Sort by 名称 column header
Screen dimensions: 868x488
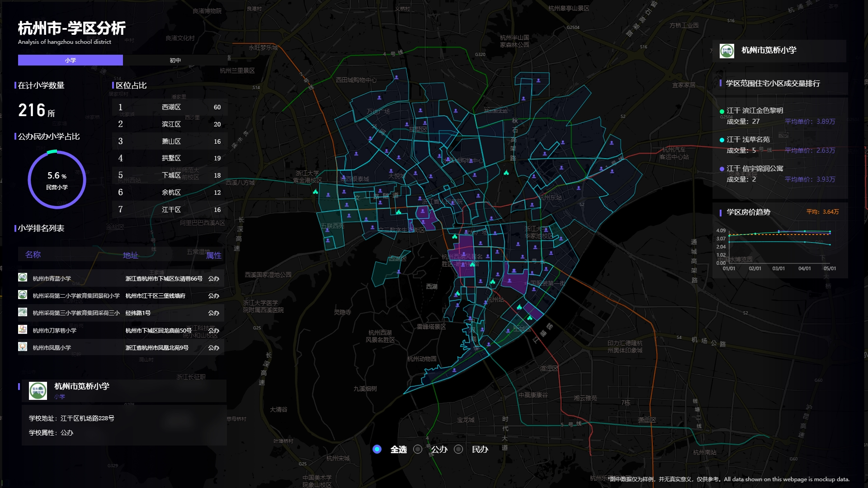33,255
